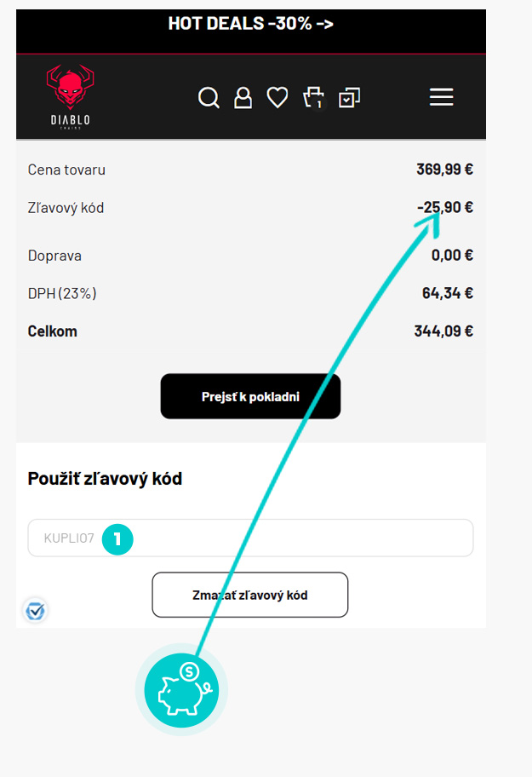Open the search magnifier icon

[x=209, y=98]
